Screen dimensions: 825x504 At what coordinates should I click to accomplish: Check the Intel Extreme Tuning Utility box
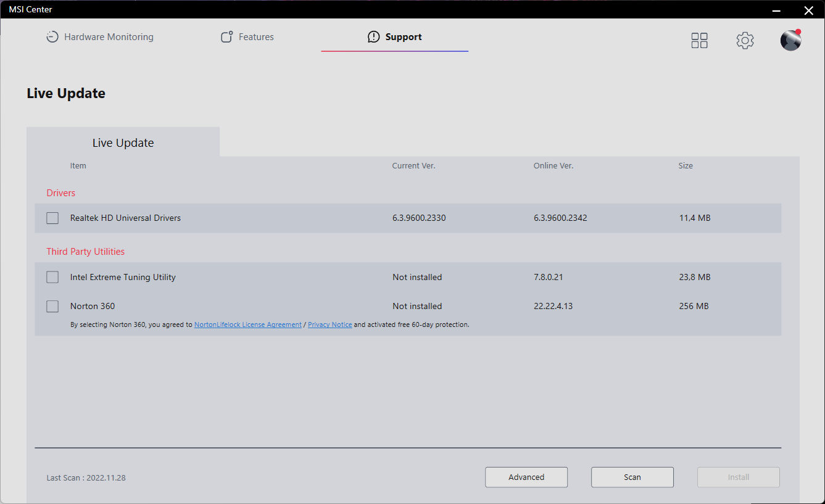tap(52, 277)
